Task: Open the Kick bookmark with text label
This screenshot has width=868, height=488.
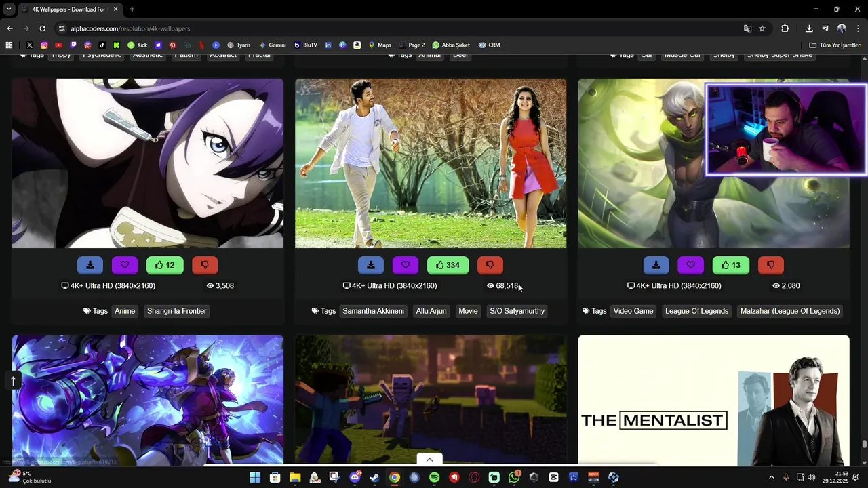Action: point(138,45)
